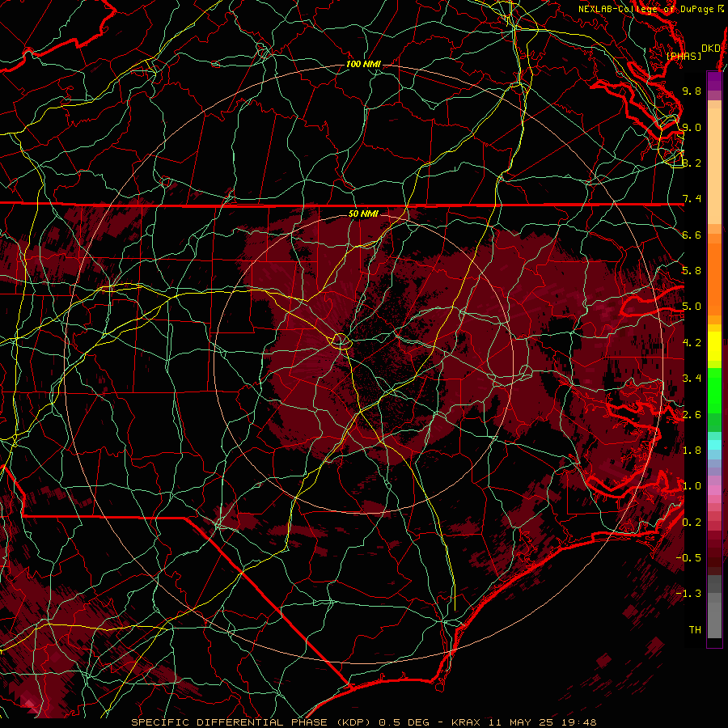Select the cyan segment of the color scale

point(714,445)
